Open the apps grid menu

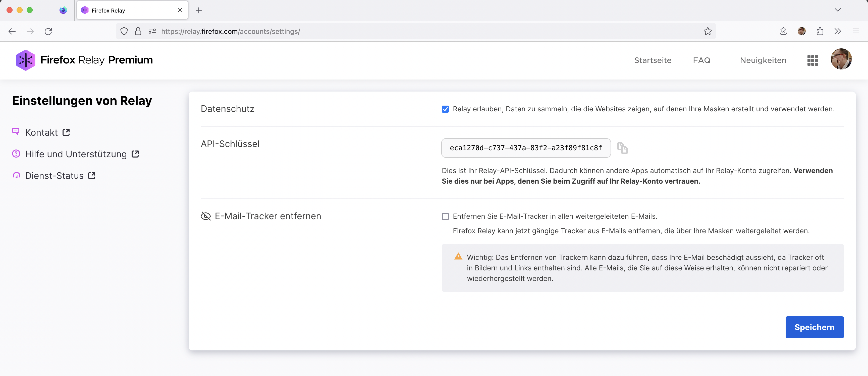pyautogui.click(x=812, y=60)
